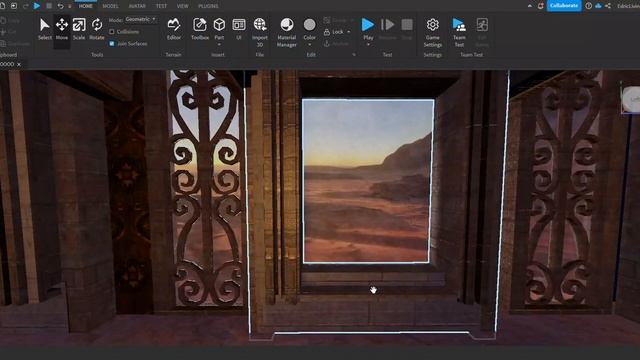The height and width of the screenshot is (360, 640).
Task: Click the greyed-out Resume button
Action: pos(387,29)
